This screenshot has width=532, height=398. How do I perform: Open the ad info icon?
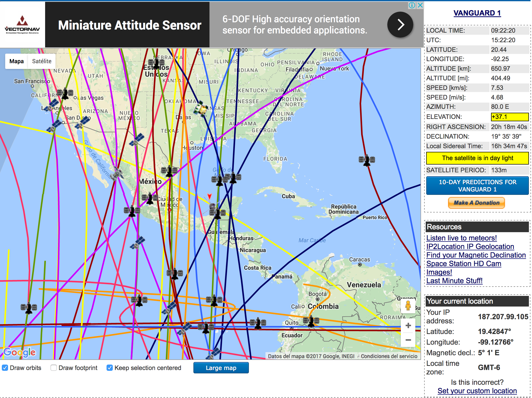(x=412, y=5)
